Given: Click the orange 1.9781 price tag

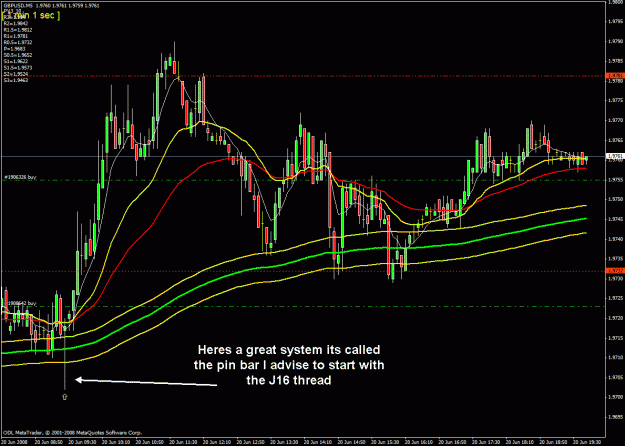Looking at the screenshot, I should (615, 76).
